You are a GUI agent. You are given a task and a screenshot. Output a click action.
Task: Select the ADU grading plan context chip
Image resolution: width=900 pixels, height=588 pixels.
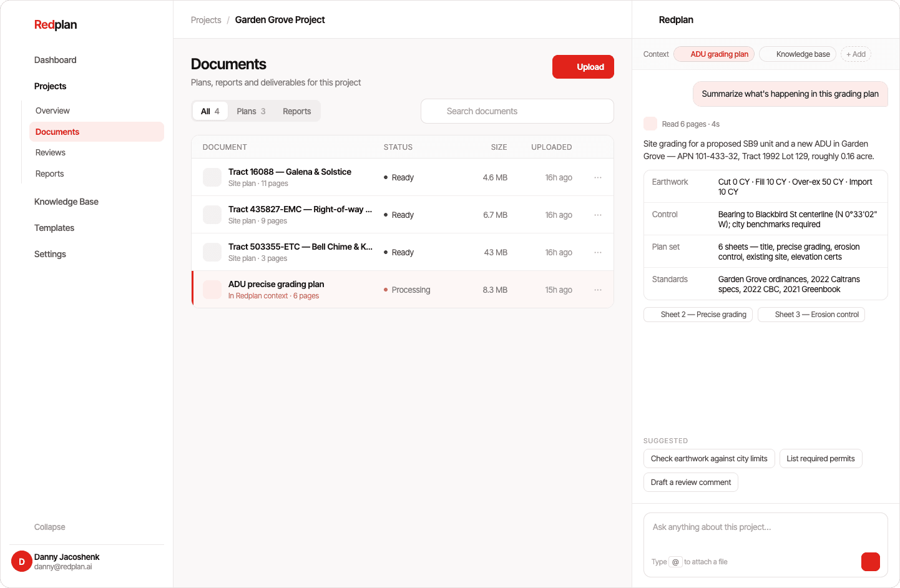tap(714, 54)
